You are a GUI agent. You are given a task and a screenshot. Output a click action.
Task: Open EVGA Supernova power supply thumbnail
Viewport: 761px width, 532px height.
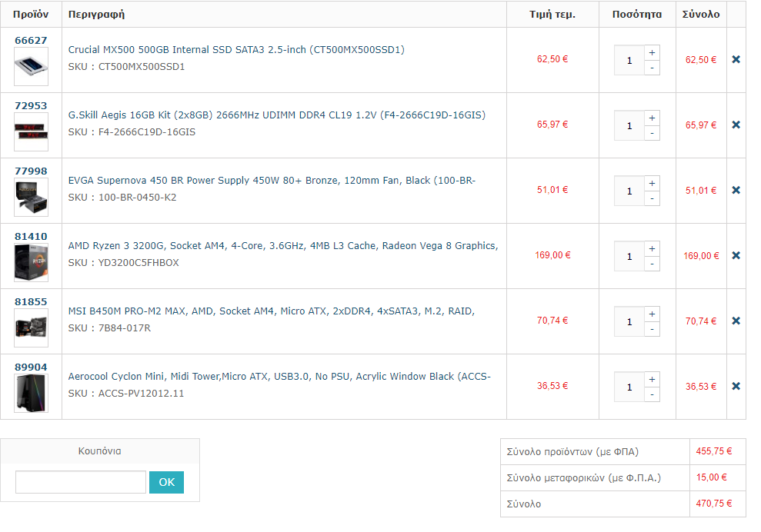pyautogui.click(x=31, y=198)
